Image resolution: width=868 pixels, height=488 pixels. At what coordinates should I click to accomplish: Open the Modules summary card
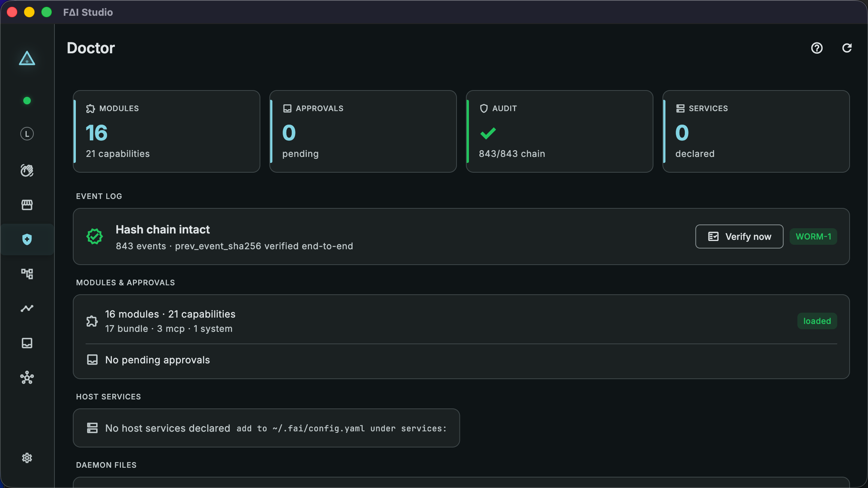167,131
